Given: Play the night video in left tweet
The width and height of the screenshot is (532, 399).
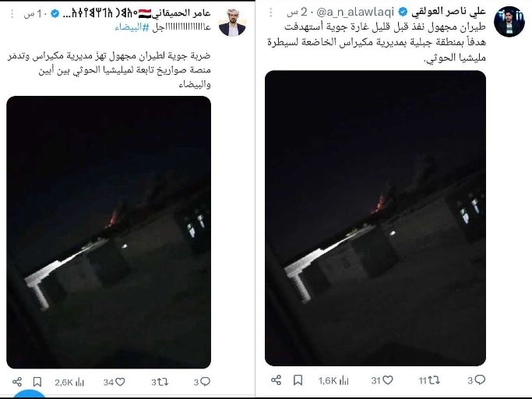Looking at the screenshot, I should 108,232.
